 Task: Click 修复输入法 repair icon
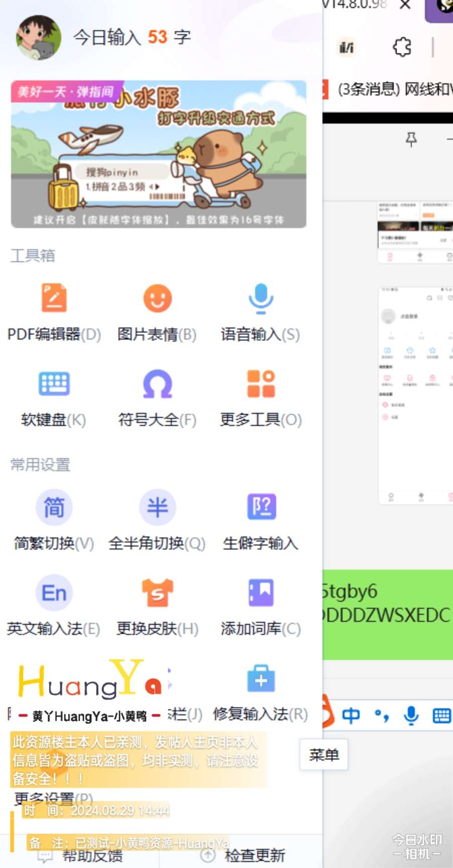click(x=261, y=679)
